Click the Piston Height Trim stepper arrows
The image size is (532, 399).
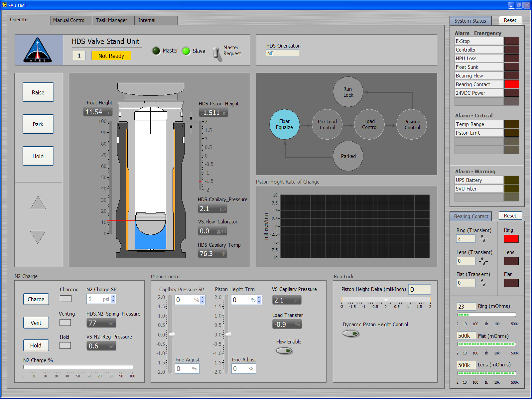pyautogui.click(x=259, y=300)
